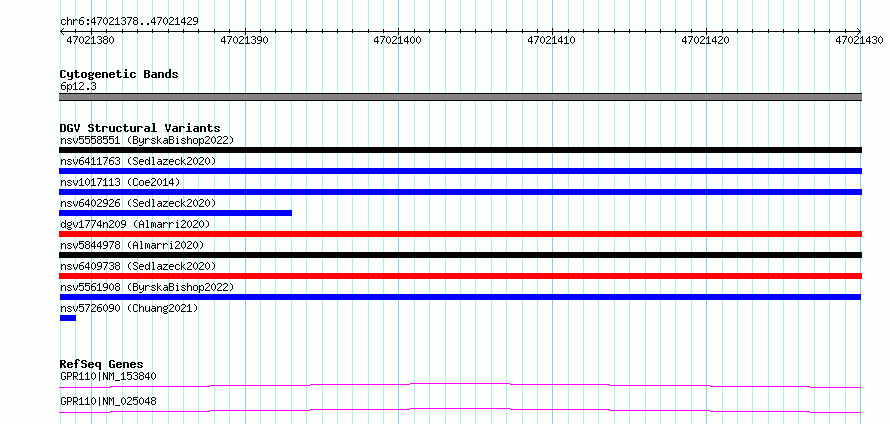
Task: Open the nsv5726090 (Chuang2021) variant label
Action: pos(129,308)
